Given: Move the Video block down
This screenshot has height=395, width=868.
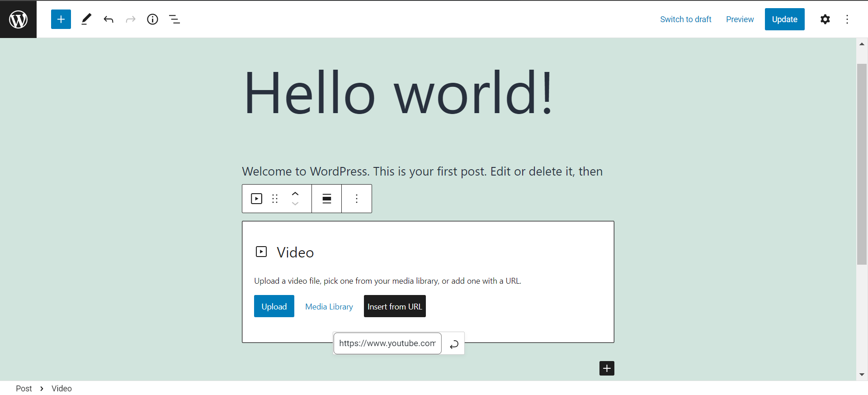Looking at the screenshot, I should point(295,204).
